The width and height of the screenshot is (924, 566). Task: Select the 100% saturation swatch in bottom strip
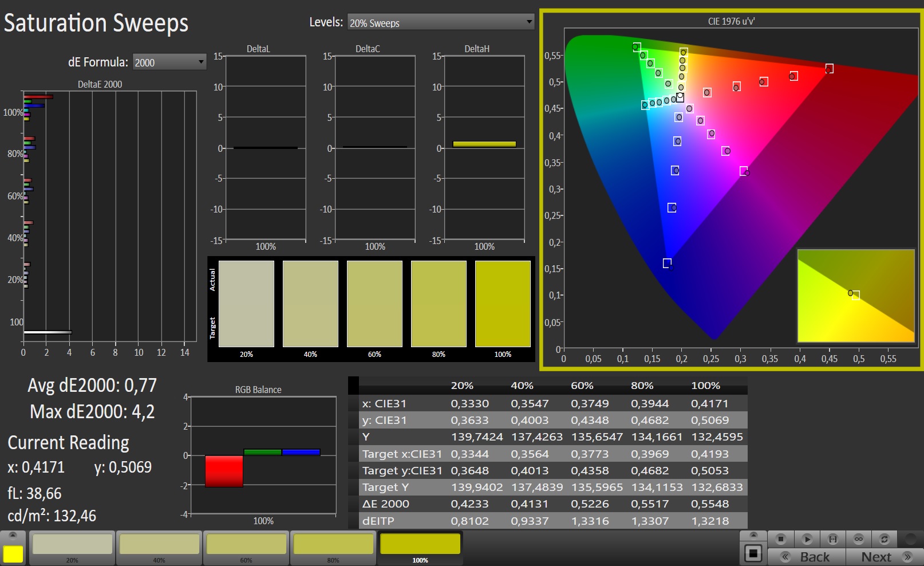(x=420, y=545)
